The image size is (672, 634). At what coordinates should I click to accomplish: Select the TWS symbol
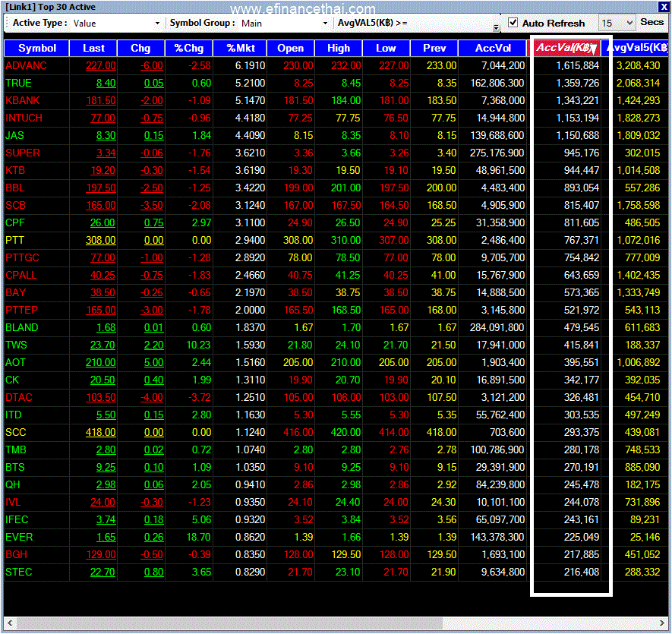[x=16, y=345]
